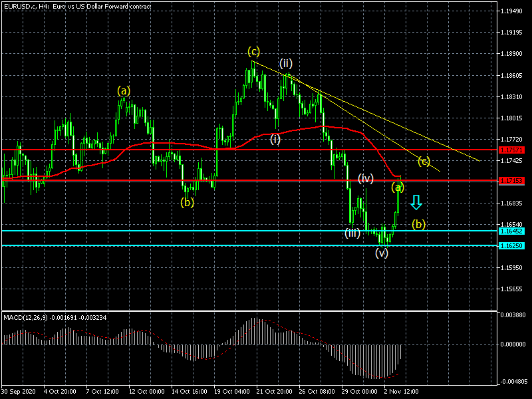Click the white (iv) wave label
Image resolution: width=532 pixels, height=399 pixels.
tap(366, 178)
